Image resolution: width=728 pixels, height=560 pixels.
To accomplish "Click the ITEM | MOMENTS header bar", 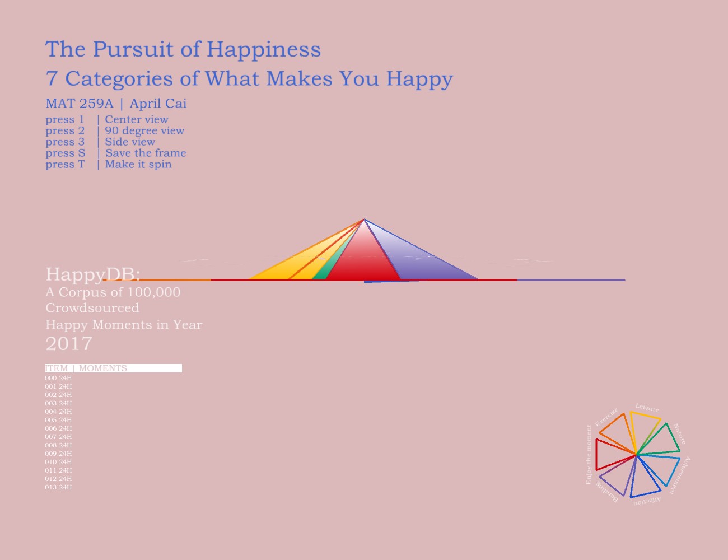I will [113, 368].
